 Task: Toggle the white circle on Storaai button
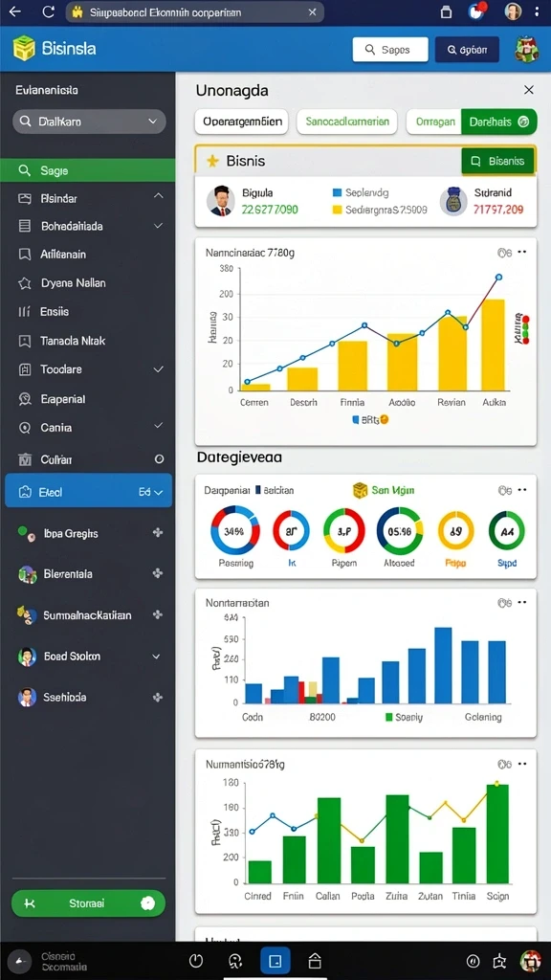coord(148,903)
